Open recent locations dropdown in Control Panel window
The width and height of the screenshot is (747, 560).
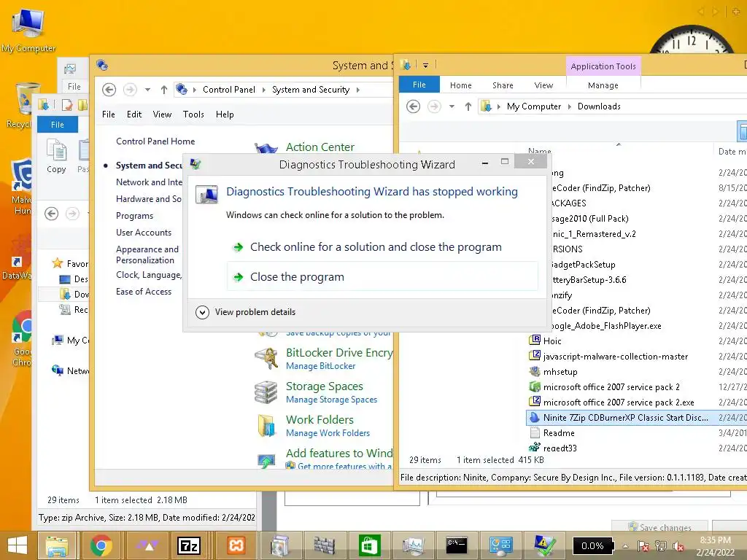pos(147,90)
